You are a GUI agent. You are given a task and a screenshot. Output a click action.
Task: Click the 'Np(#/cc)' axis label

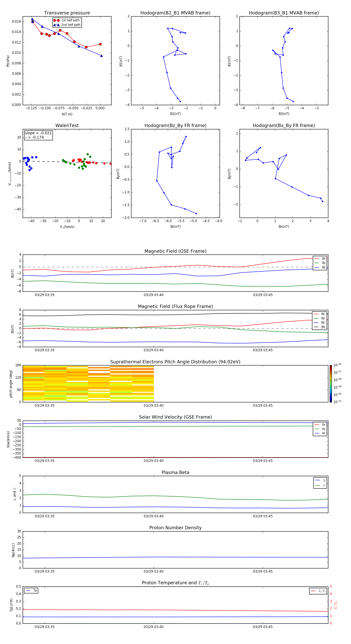(x=13, y=550)
